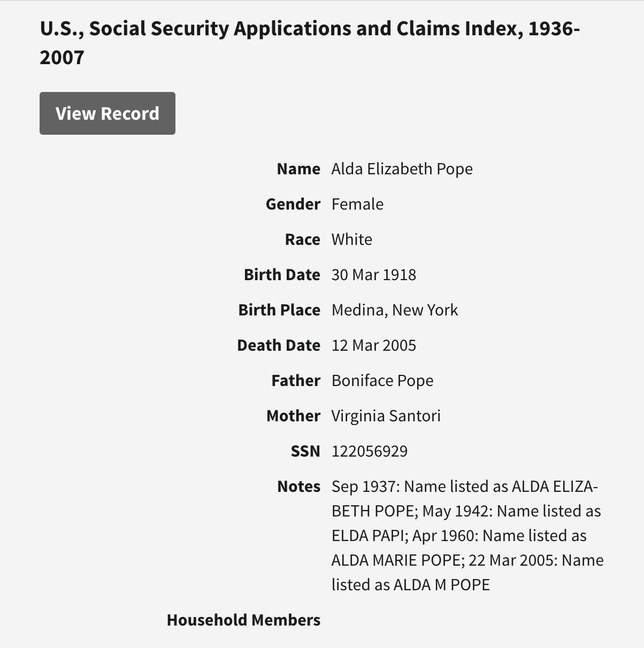Click the Household Members heading
Viewport: 644px width, 648px height.
243,620
